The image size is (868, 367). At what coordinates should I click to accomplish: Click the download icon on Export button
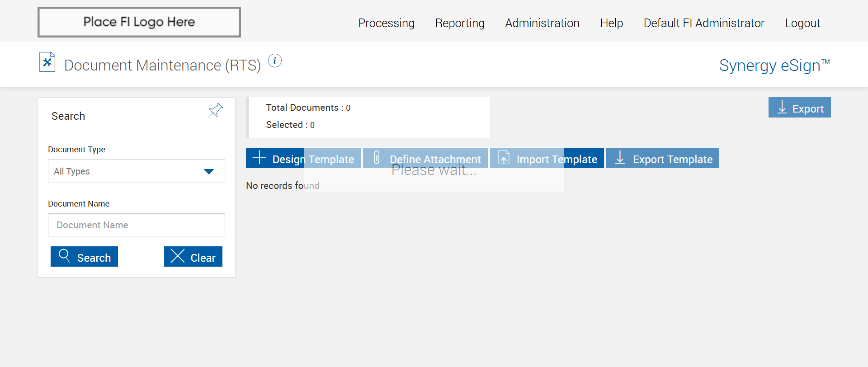pos(782,108)
